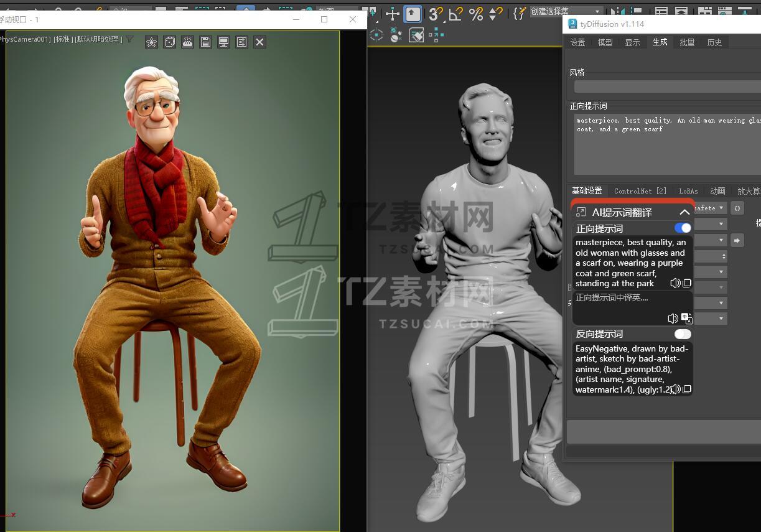Click the angle snap toggle icon
This screenshot has height=532, width=761.
coord(456,14)
